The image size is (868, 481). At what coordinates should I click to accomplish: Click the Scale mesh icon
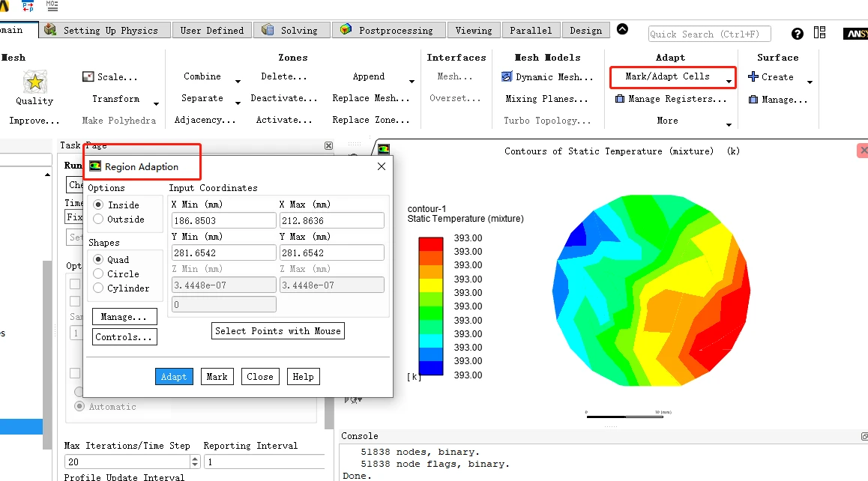click(x=88, y=77)
